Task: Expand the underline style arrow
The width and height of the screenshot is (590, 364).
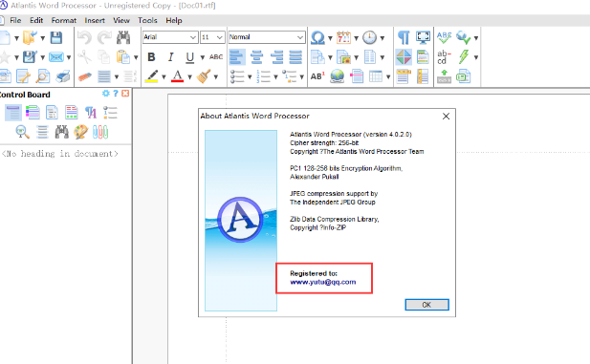Action: tap(203, 57)
